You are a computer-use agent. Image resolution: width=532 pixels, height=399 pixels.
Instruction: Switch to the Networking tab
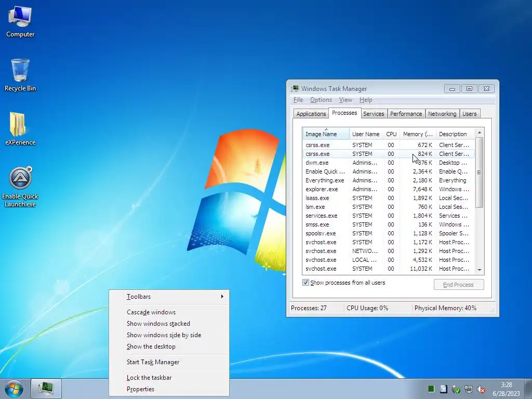[442, 114]
